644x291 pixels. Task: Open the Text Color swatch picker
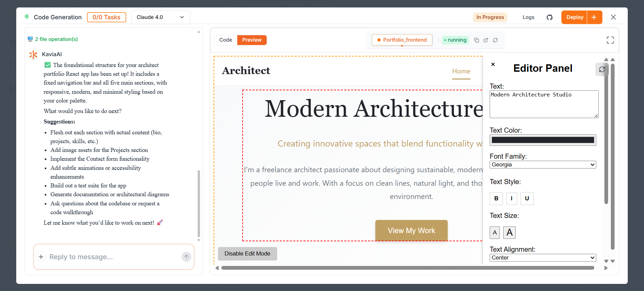click(x=542, y=140)
